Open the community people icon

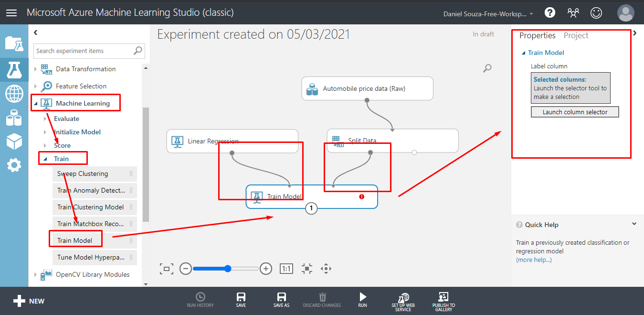click(x=573, y=13)
